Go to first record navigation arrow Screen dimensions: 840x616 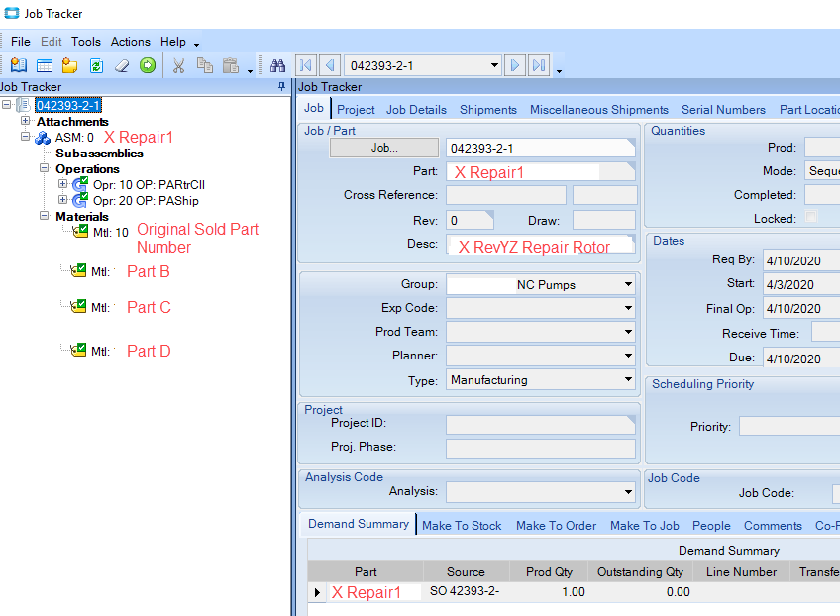coord(306,66)
